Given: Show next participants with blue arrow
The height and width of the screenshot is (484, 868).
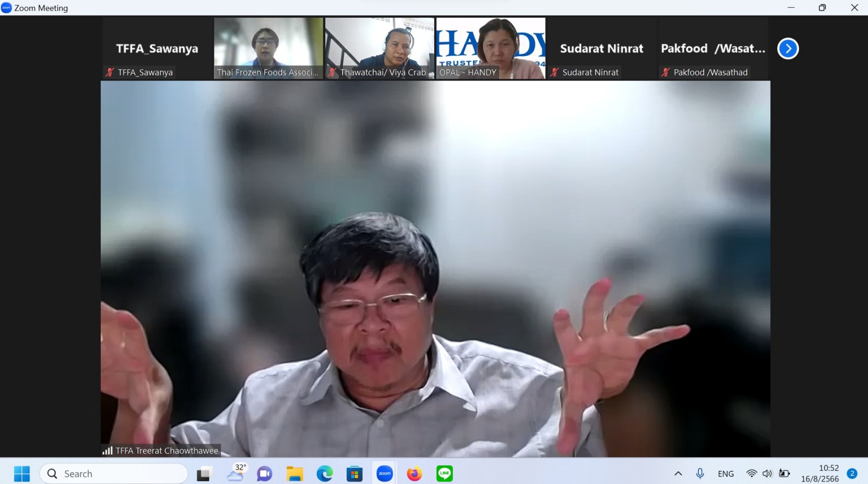Looking at the screenshot, I should pos(787,49).
